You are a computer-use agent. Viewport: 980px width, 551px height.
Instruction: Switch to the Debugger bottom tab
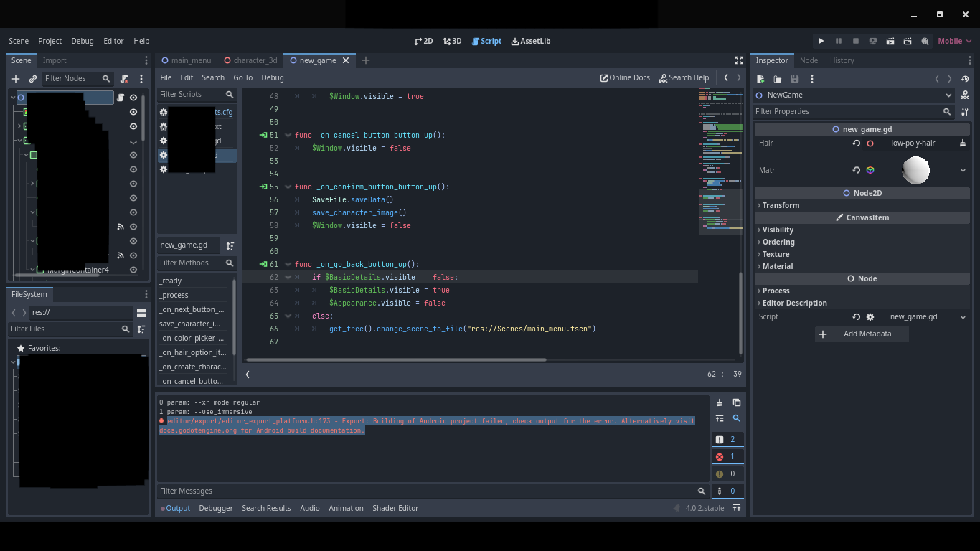(x=216, y=508)
